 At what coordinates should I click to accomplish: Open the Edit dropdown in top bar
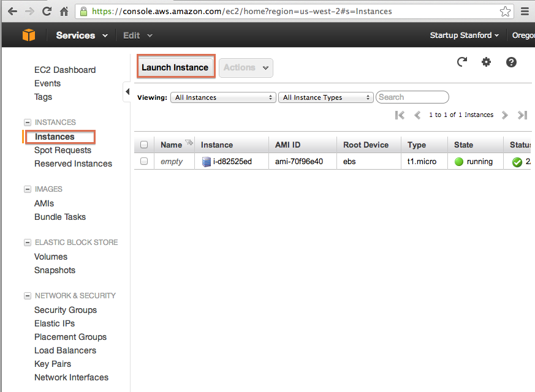pos(137,36)
